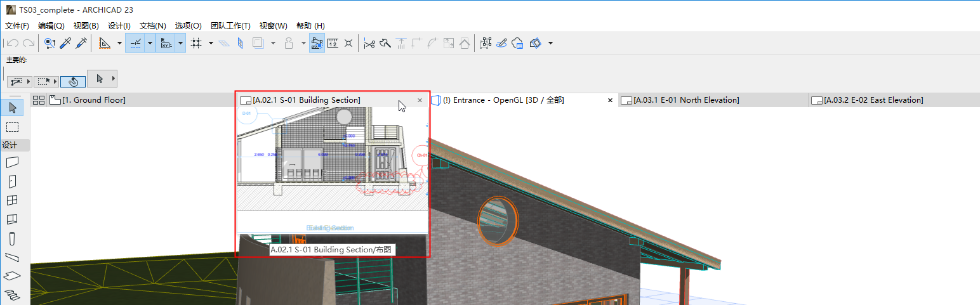Switch to A.03.1 E-01 North Elevation tab
This screenshot has height=305, width=980.
(685, 100)
